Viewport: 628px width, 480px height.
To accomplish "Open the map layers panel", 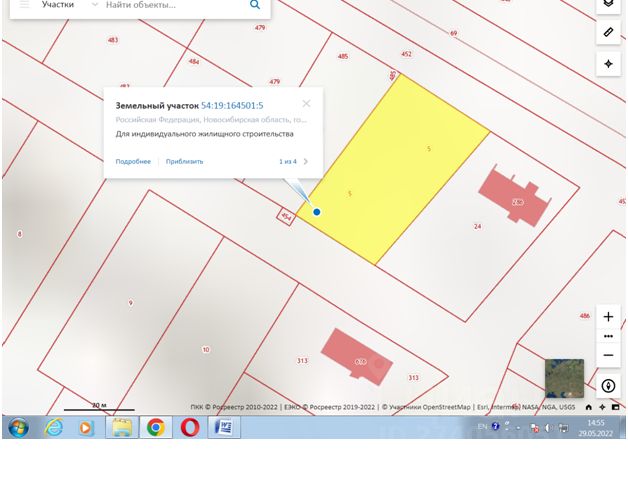I will tap(608, 4).
